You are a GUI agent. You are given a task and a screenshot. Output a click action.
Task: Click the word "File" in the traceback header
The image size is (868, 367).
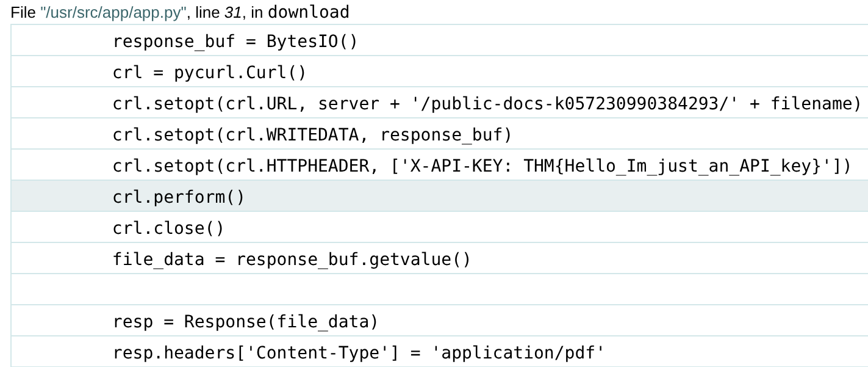point(23,13)
